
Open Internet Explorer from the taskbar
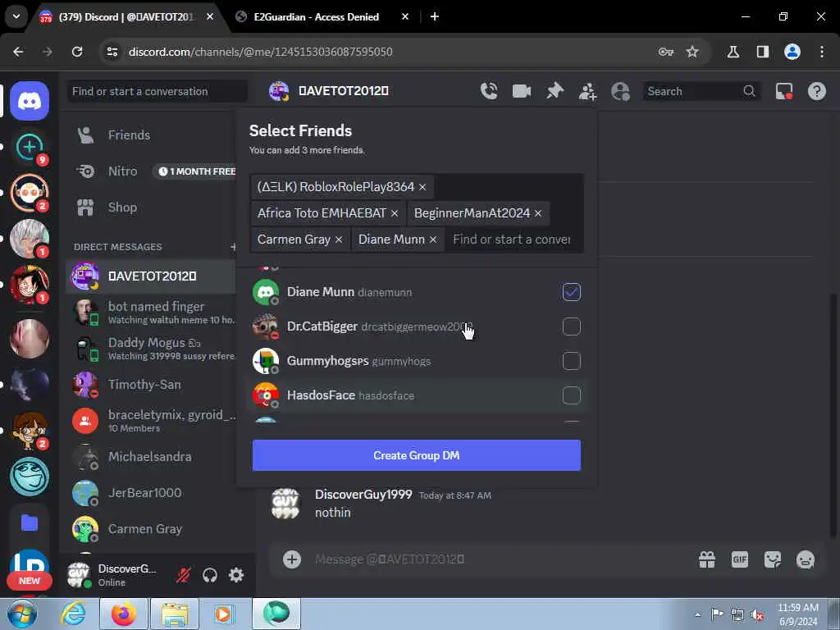(x=73, y=614)
